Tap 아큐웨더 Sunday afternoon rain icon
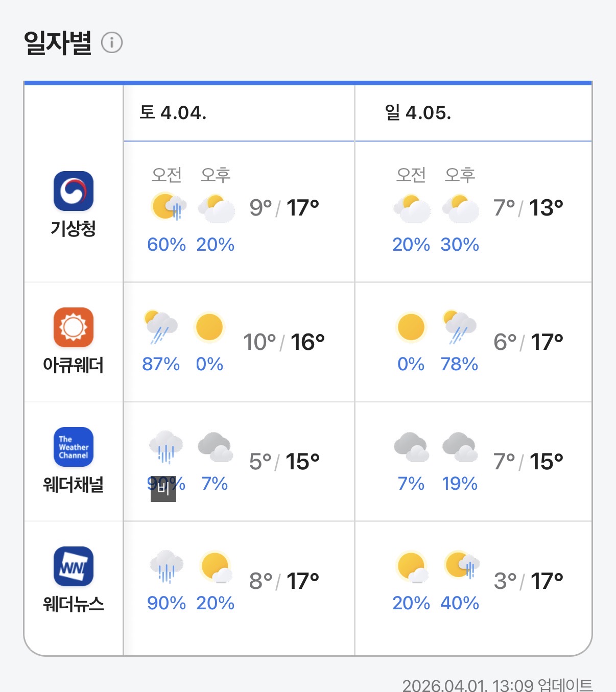 (x=459, y=327)
